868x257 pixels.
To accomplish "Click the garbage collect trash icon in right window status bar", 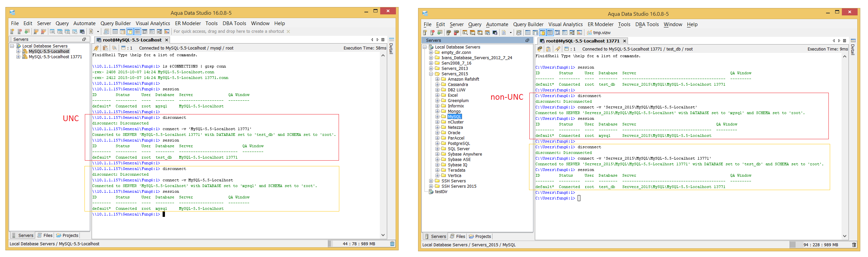I will point(854,245).
